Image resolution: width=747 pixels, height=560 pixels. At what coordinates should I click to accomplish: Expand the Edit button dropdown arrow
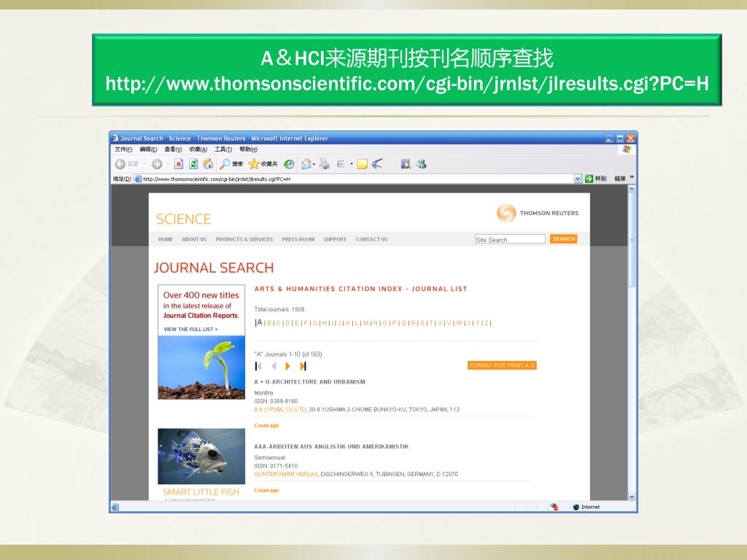point(352,164)
